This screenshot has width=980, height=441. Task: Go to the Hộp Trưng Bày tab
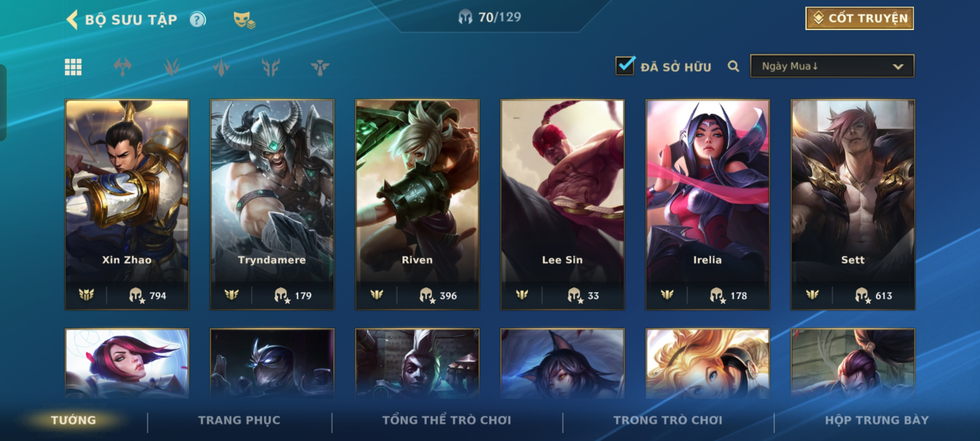coord(877,420)
